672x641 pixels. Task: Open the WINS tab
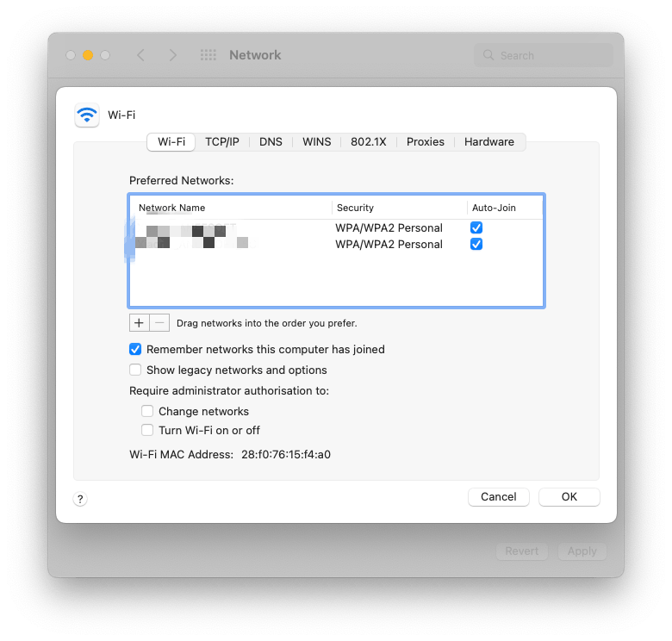point(317,142)
